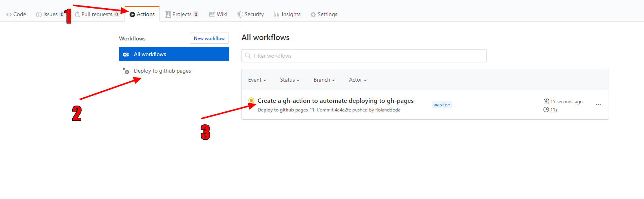Click the calendar icon next to 15 seconds ago

(546, 101)
